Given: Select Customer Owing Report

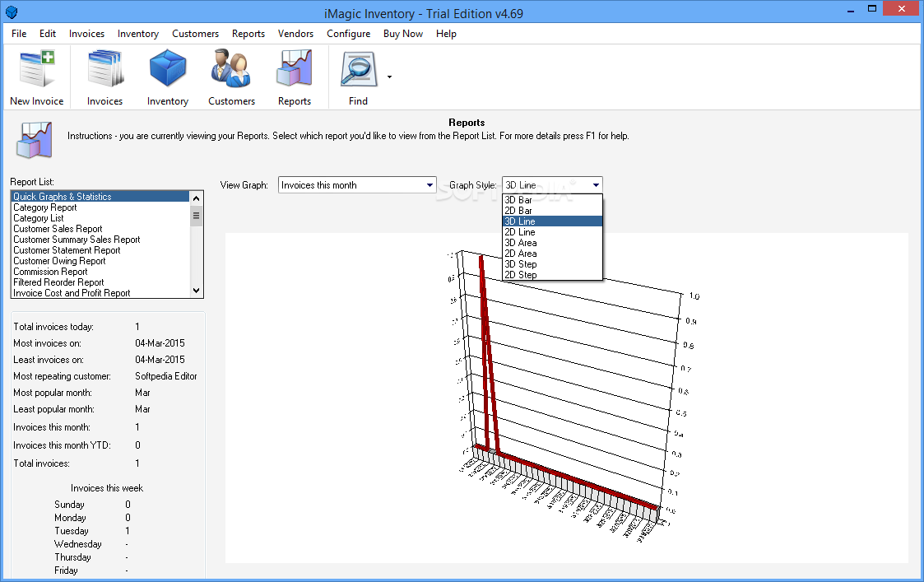Looking at the screenshot, I should [100, 261].
